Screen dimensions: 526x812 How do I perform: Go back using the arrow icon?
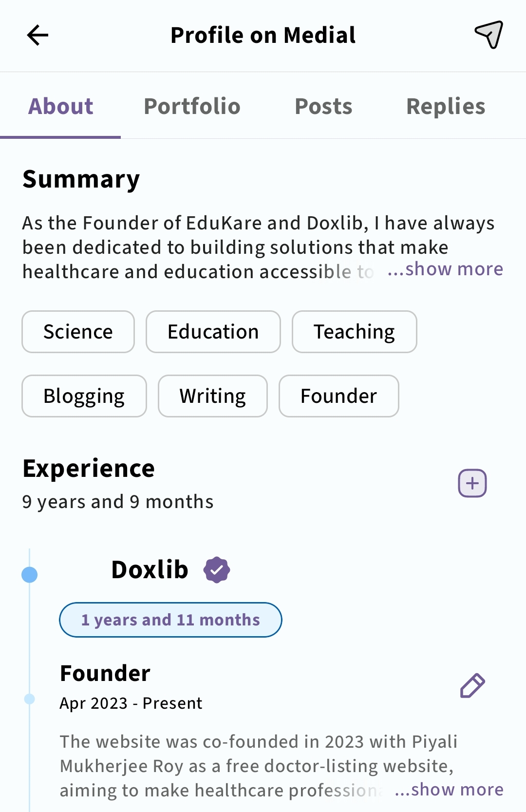[38, 35]
